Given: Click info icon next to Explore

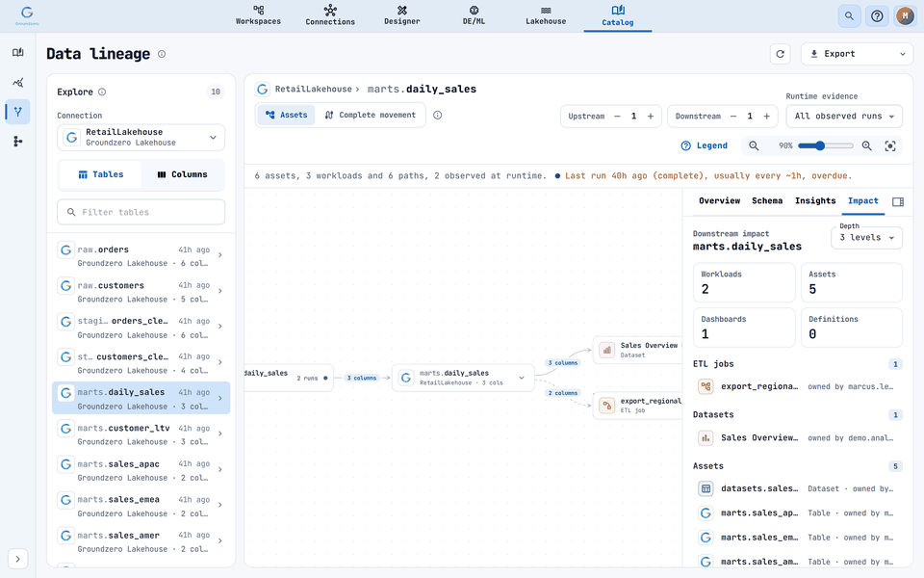Looking at the screenshot, I should click(x=102, y=92).
